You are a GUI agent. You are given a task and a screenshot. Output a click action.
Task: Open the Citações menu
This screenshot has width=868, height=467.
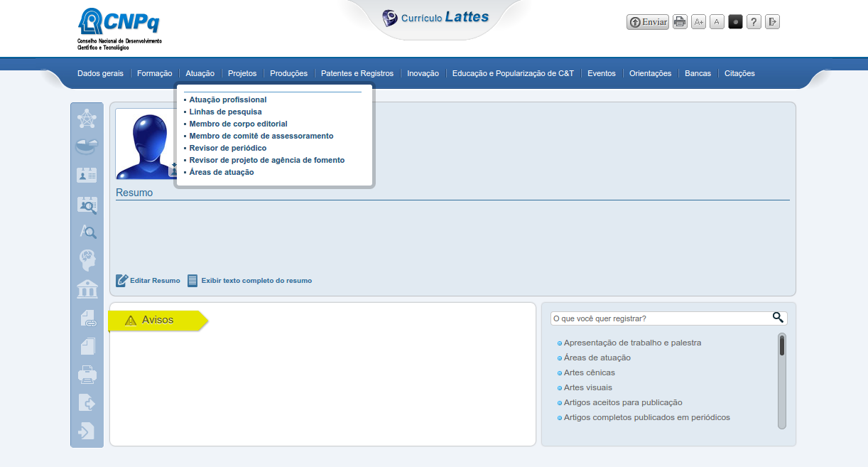739,73
